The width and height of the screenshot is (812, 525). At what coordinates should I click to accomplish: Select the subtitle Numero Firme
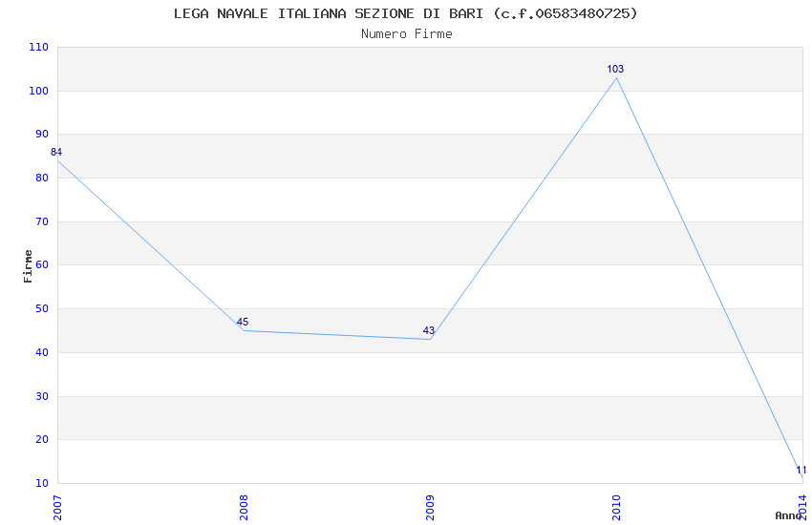407,34
